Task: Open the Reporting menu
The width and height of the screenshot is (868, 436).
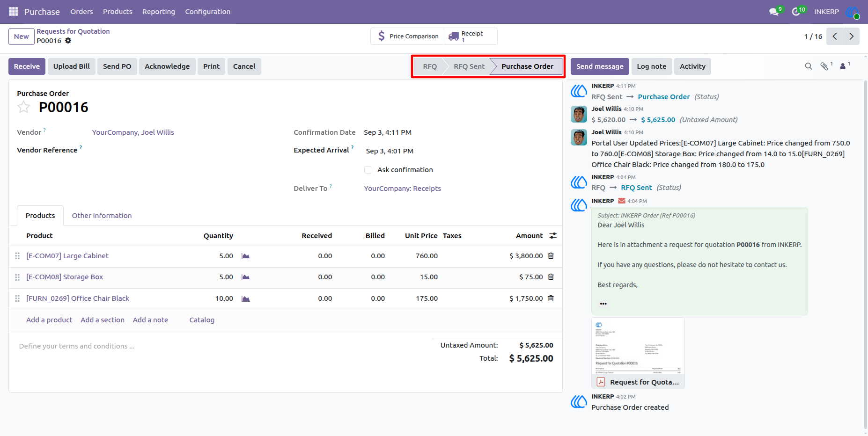Action: point(159,12)
